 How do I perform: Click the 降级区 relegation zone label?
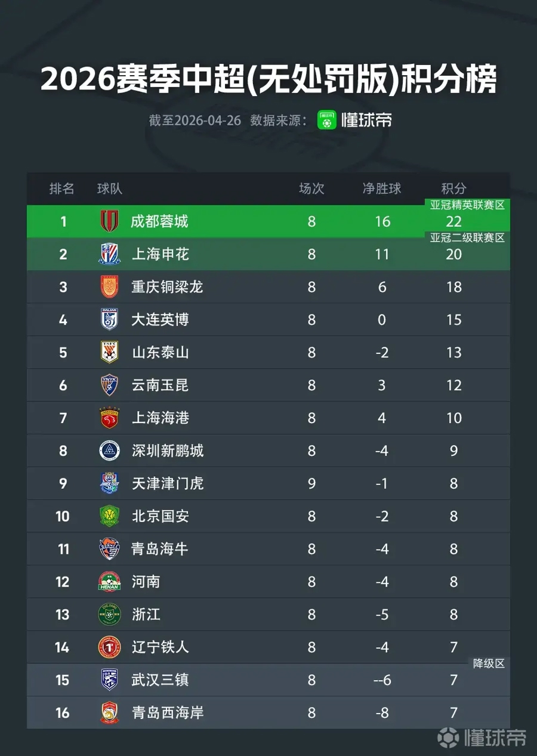[x=489, y=664]
